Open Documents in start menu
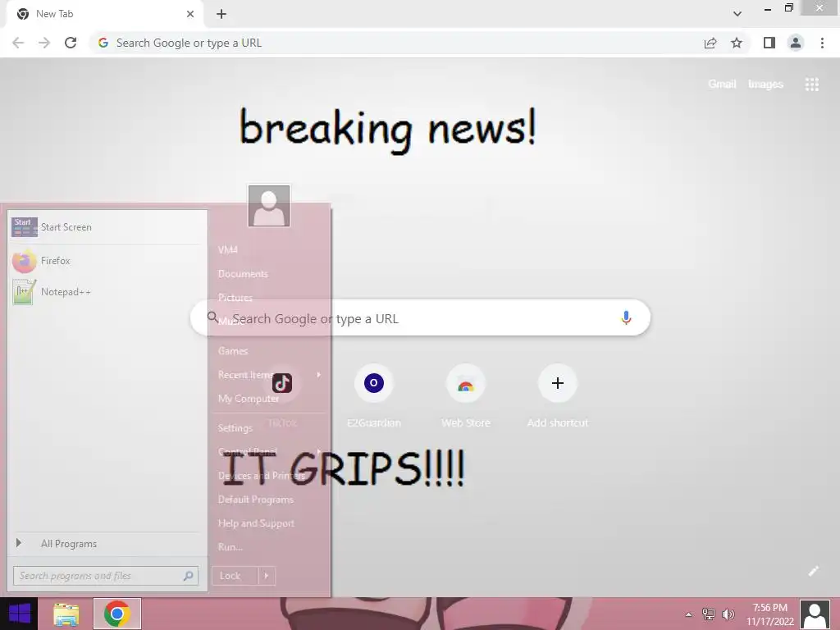Viewport: 840px width, 630px height. tap(243, 274)
